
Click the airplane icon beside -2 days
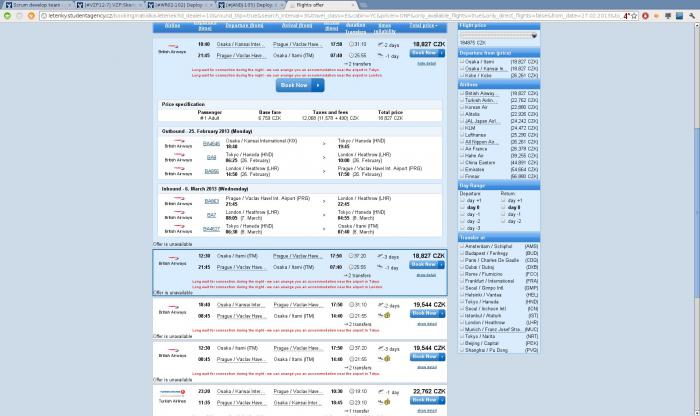click(x=380, y=45)
